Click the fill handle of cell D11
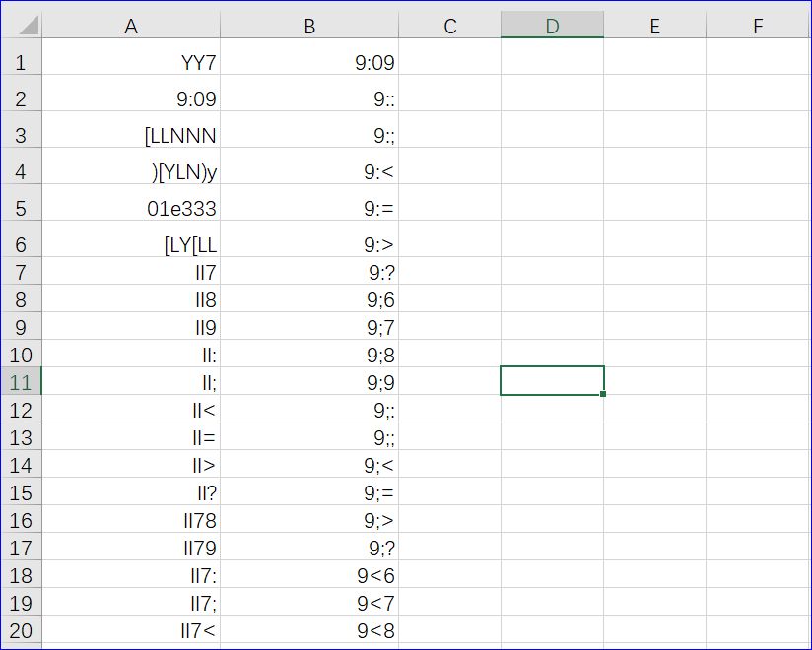 click(603, 394)
